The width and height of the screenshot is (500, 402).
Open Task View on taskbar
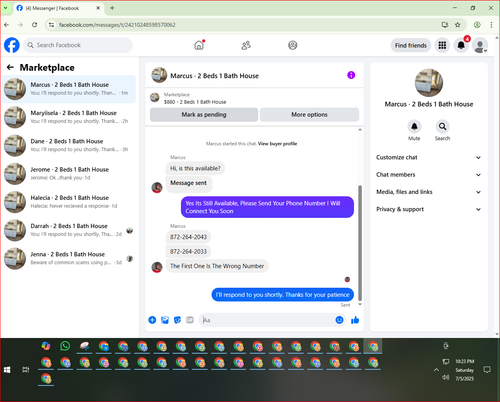(26, 370)
